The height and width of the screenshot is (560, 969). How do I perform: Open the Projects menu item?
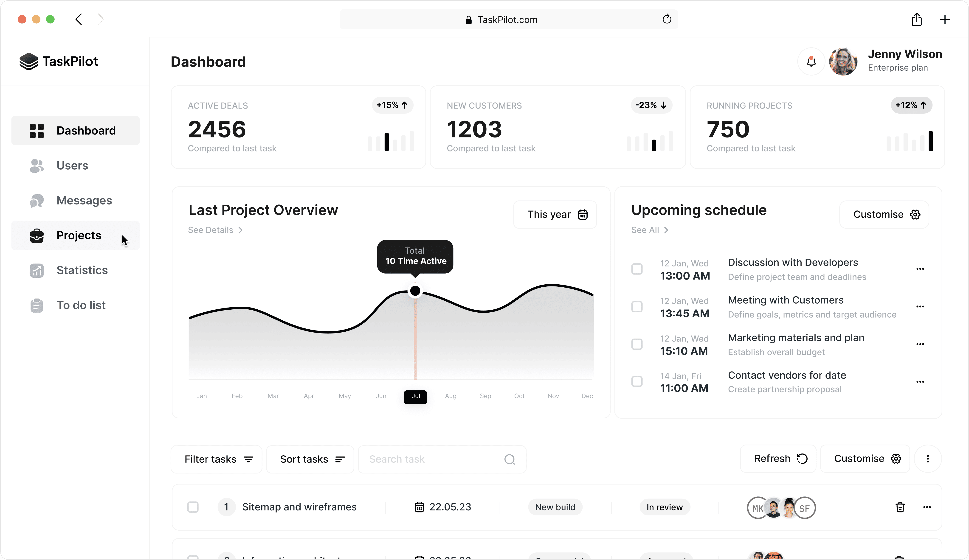(x=75, y=236)
